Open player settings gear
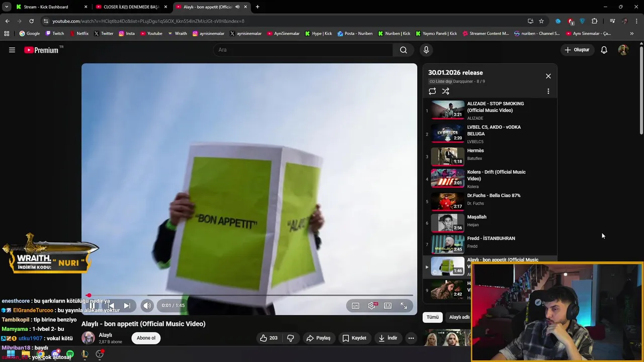Screen dimensions: 644x362 coord(372,305)
